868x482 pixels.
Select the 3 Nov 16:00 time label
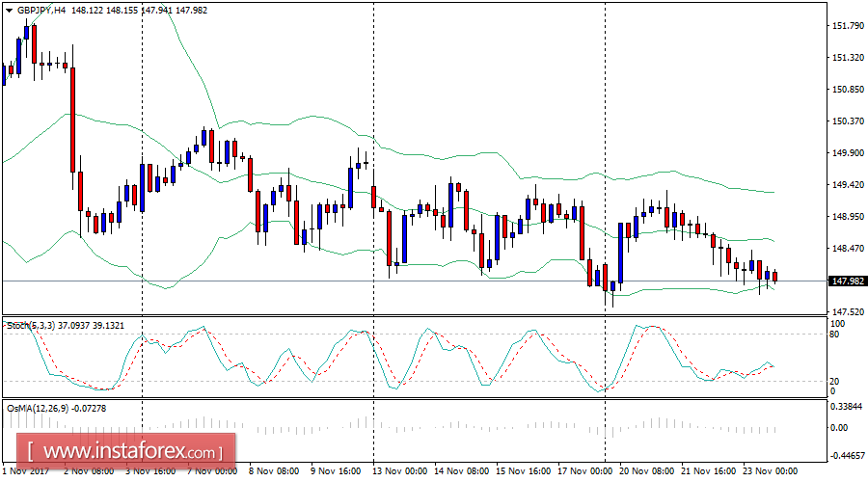pos(150,471)
